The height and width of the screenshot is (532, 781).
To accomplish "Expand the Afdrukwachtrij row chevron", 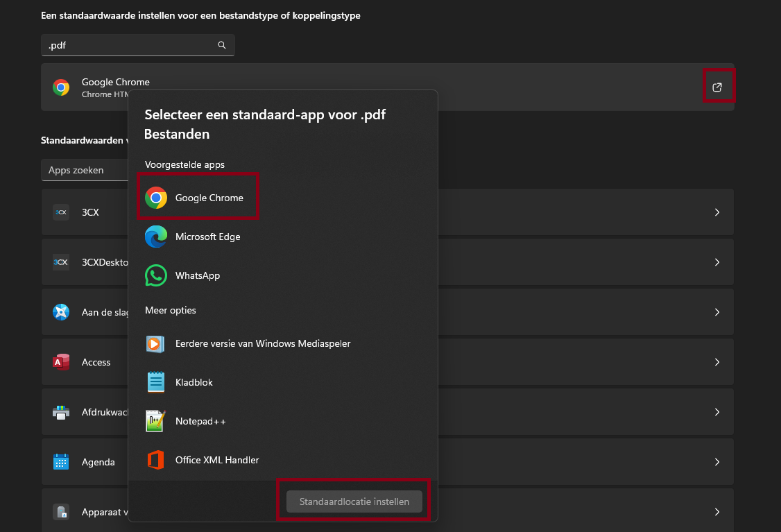I will [717, 412].
